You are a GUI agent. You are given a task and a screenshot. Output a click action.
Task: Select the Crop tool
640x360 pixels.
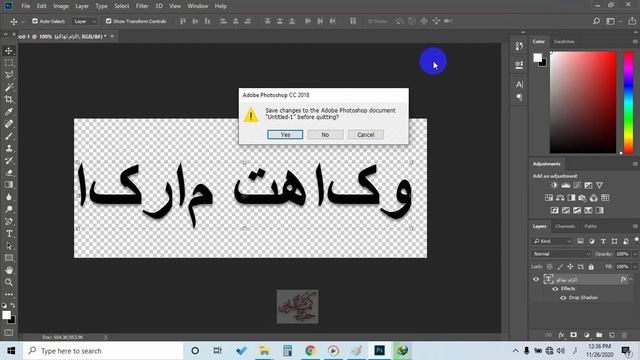point(9,100)
